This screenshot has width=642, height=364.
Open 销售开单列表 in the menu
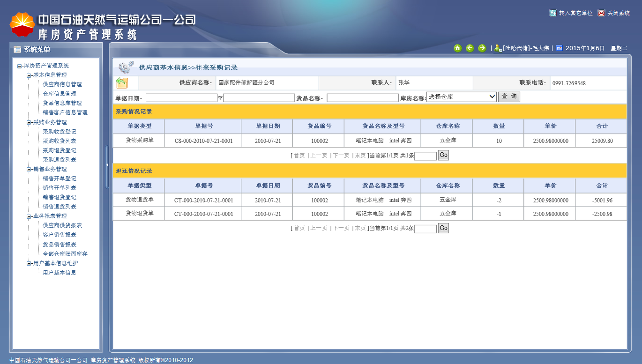60,188
